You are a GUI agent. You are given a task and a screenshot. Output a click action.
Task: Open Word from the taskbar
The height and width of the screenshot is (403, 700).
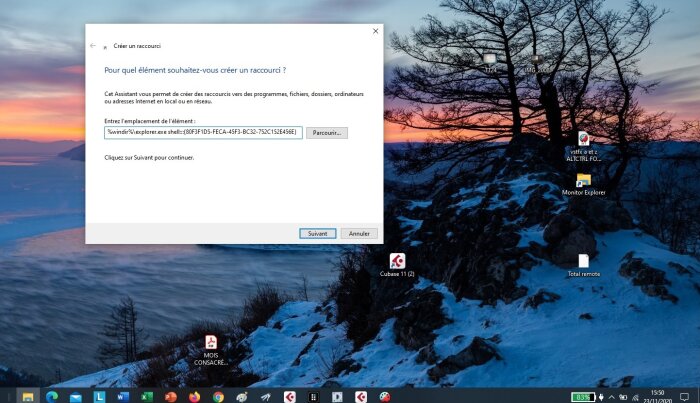click(x=123, y=397)
